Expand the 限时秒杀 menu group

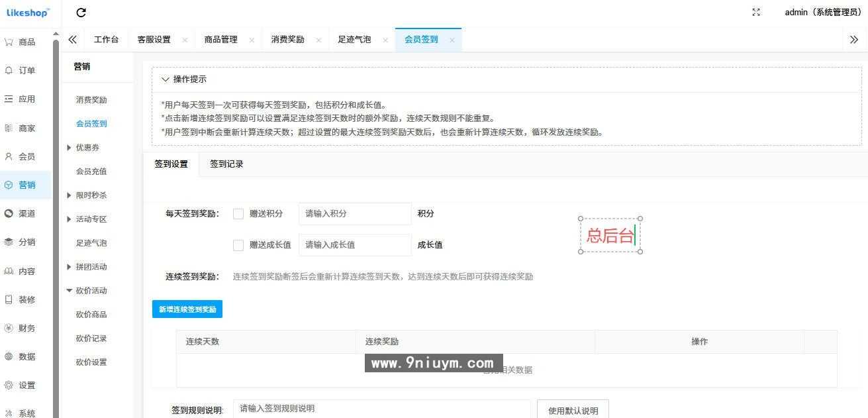91,195
